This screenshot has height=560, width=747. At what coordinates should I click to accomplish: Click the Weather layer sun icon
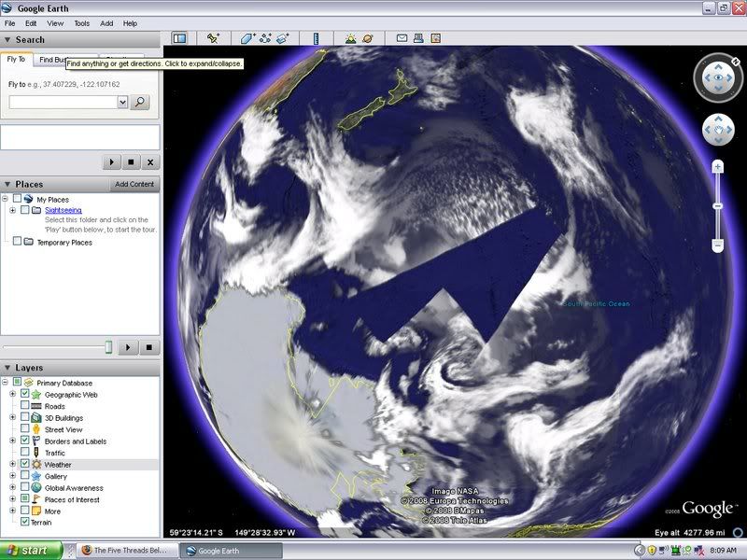click(x=36, y=464)
